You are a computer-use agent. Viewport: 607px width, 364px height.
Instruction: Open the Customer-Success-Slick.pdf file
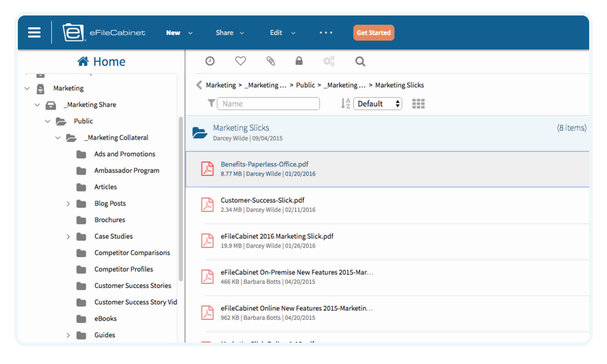[x=262, y=200]
